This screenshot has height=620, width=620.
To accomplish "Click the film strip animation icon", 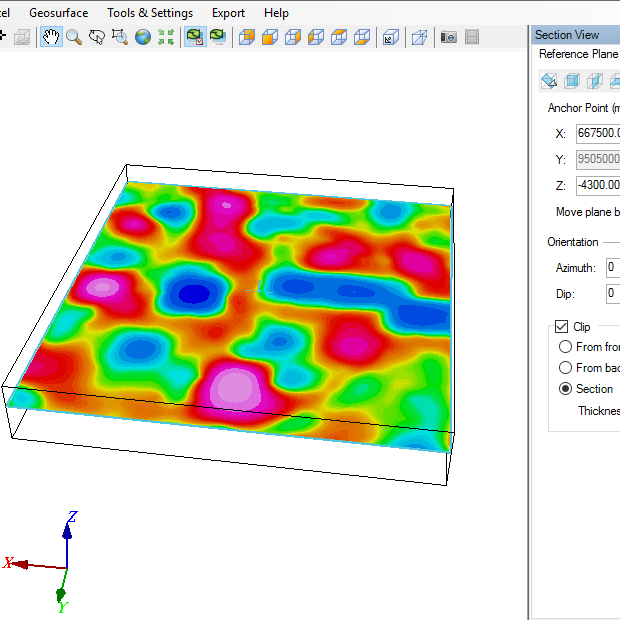I will coord(472,37).
